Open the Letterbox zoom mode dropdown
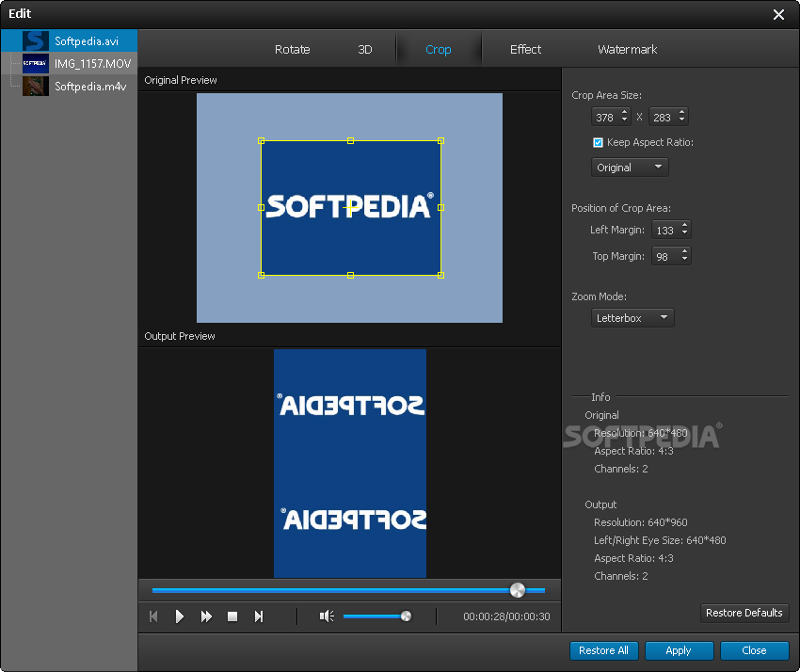 point(632,318)
